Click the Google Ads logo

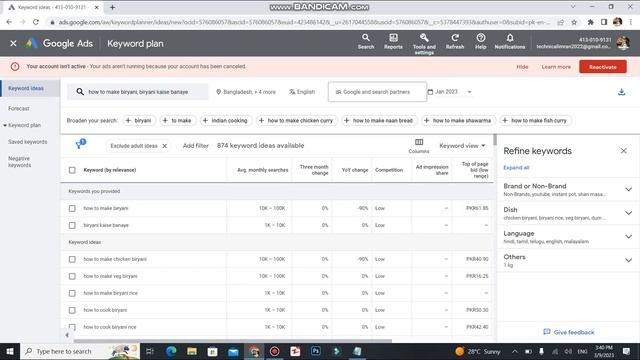click(x=59, y=43)
